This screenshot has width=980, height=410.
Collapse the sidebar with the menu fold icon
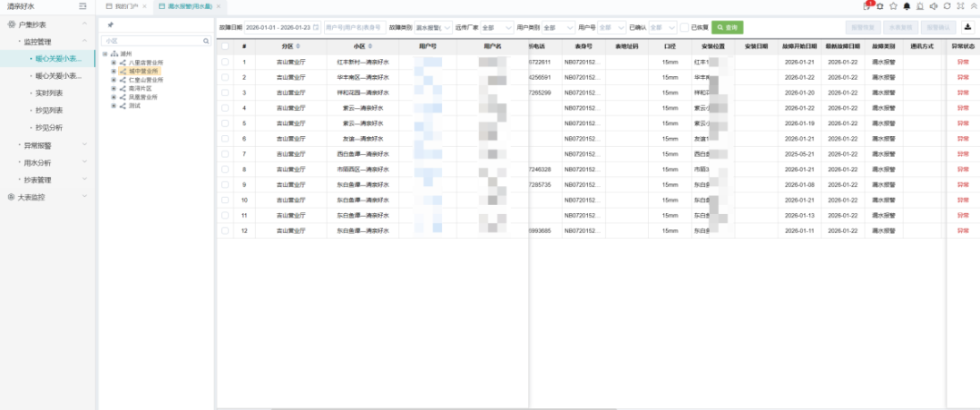pos(83,6)
